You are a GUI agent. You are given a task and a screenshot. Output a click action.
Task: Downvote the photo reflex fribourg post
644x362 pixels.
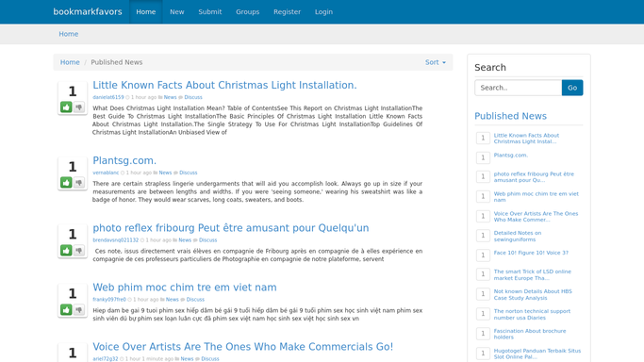[x=79, y=251]
